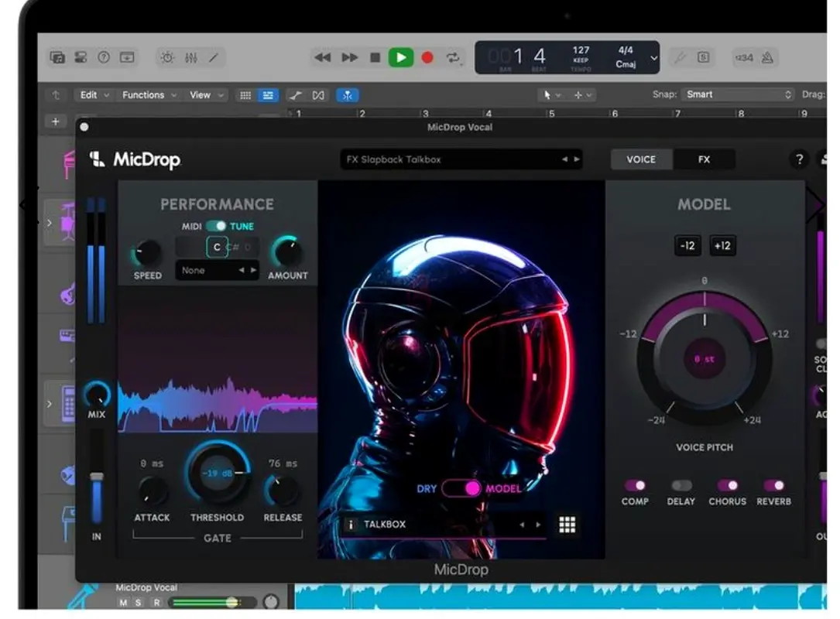The width and height of the screenshot is (840, 619).
Task: Click the add track plus button
Action: 55,121
